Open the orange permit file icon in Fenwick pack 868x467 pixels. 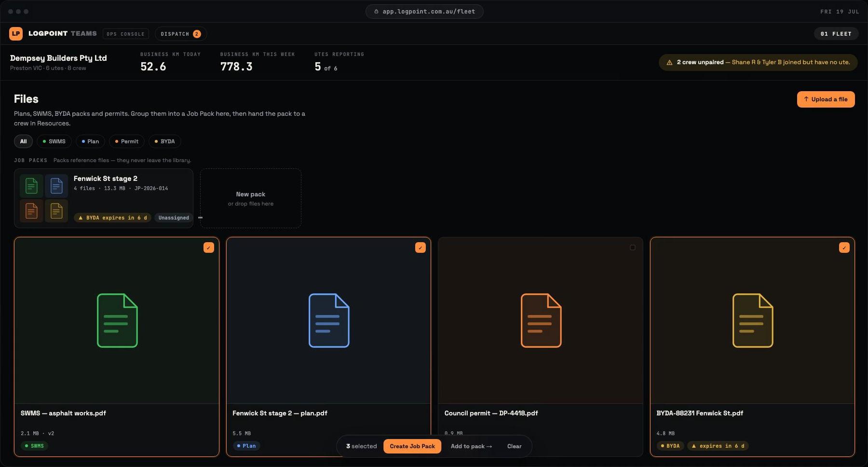click(31, 211)
